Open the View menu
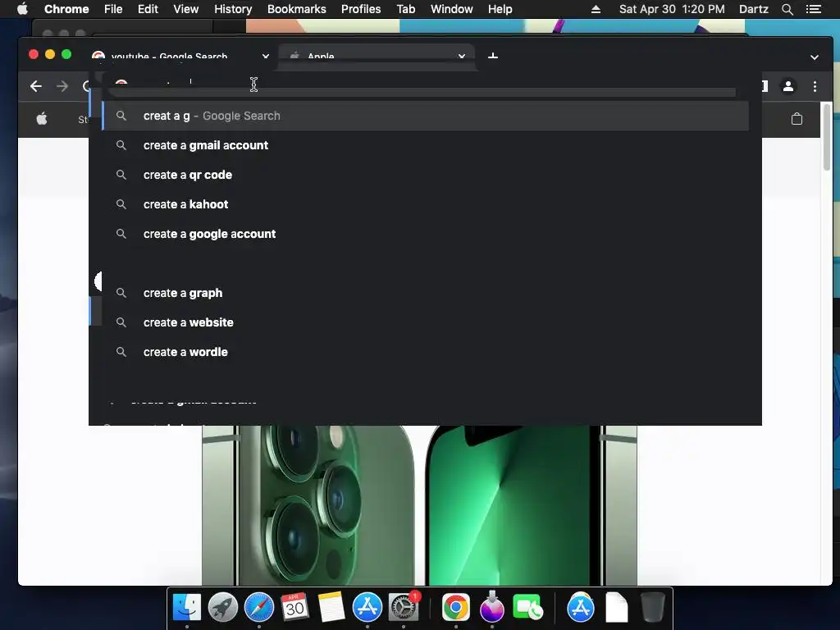Image resolution: width=840 pixels, height=630 pixels. (x=186, y=9)
